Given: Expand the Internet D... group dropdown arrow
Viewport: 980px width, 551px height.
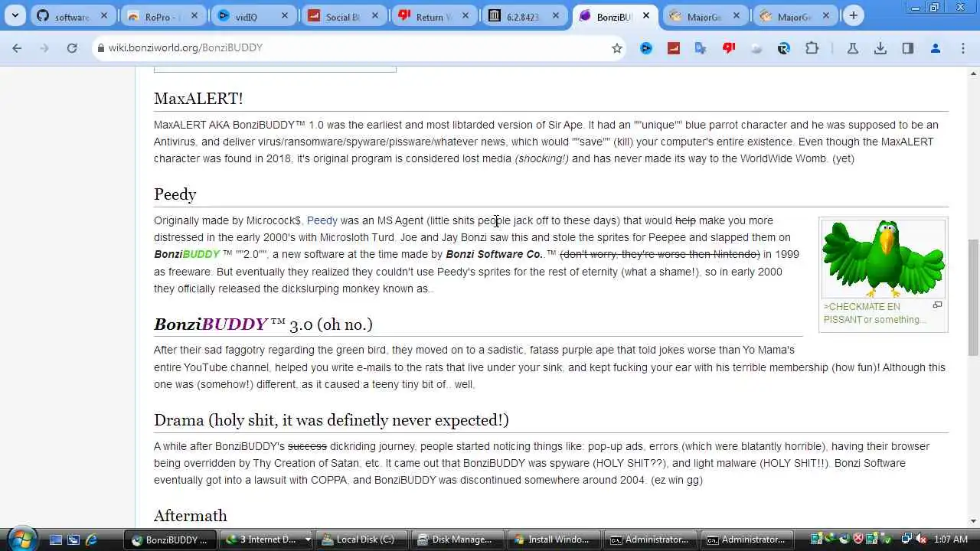Looking at the screenshot, I should 308,540.
